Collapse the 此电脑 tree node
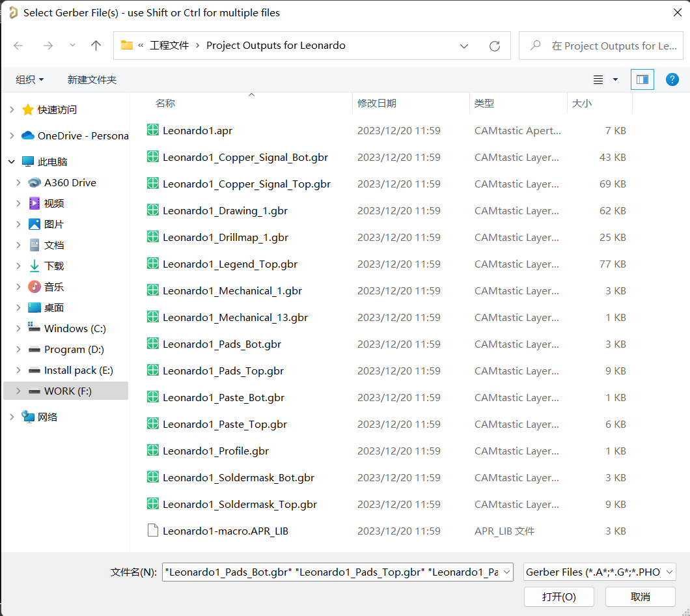690x616 pixels. pyautogui.click(x=12, y=161)
